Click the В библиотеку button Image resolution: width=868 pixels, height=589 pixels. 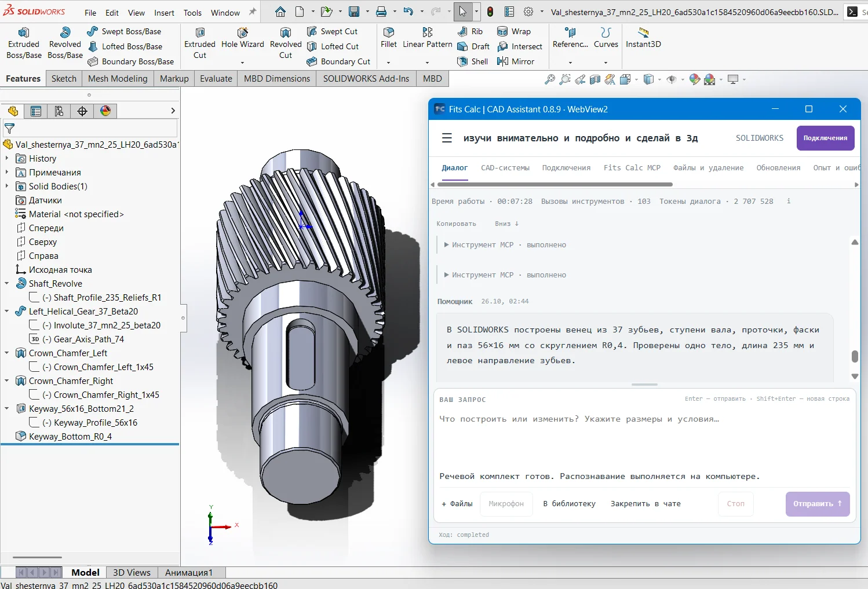(x=570, y=504)
